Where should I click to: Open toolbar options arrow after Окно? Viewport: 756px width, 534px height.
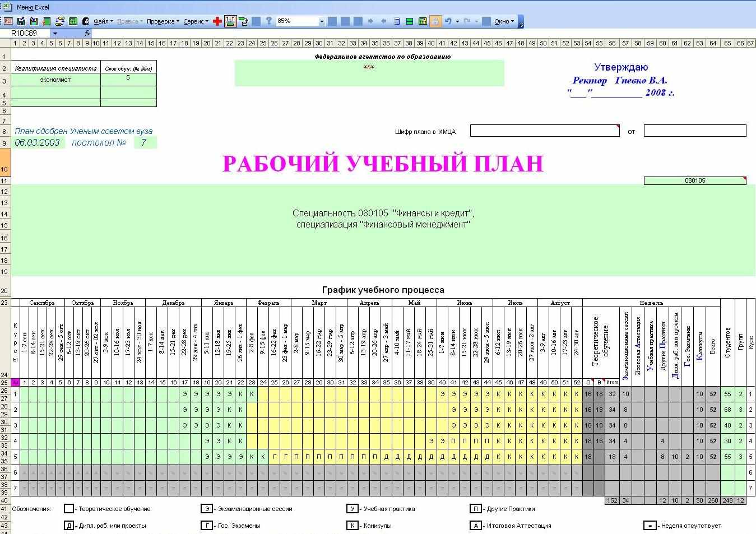pos(521,22)
